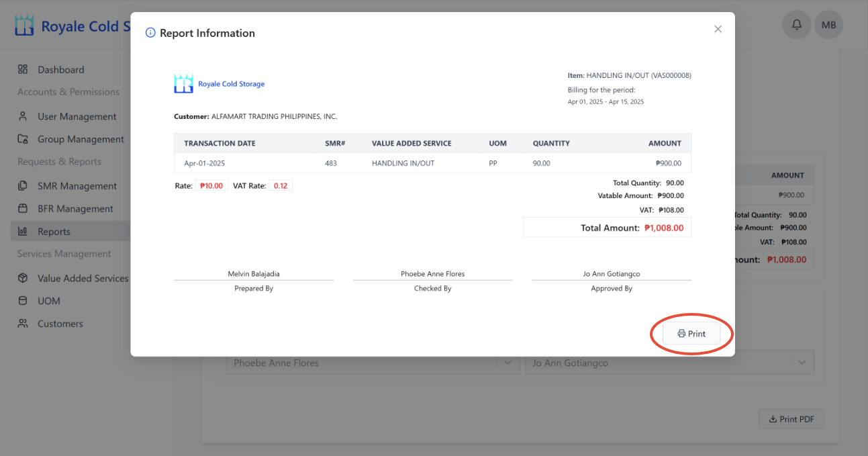868x456 pixels.
Task: Click the printer icon on Print button
Action: coord(681,334)
